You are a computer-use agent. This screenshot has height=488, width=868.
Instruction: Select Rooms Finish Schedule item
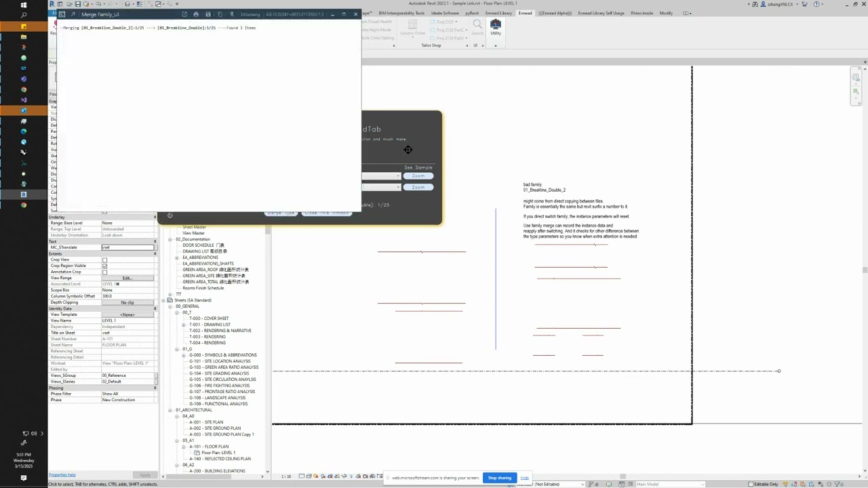pos(203,288)
